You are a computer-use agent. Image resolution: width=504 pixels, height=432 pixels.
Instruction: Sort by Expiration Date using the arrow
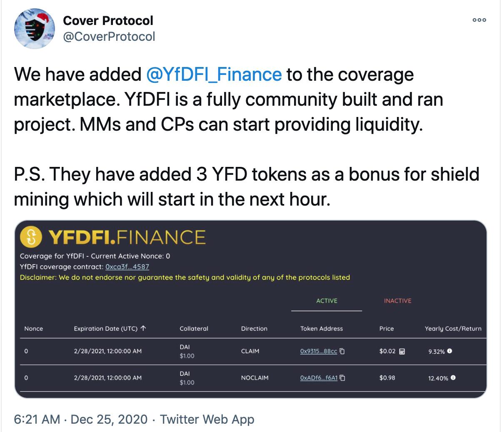pyautogui.click(x=144, y=328)
